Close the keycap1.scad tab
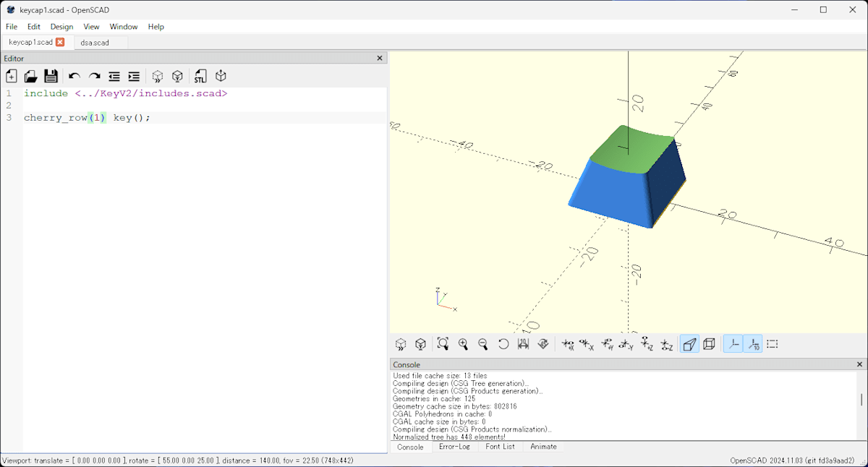 pos(60,42)
